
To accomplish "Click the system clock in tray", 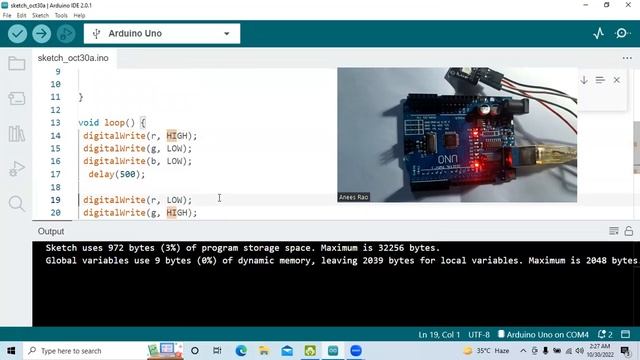I will (x=600, y=351).
